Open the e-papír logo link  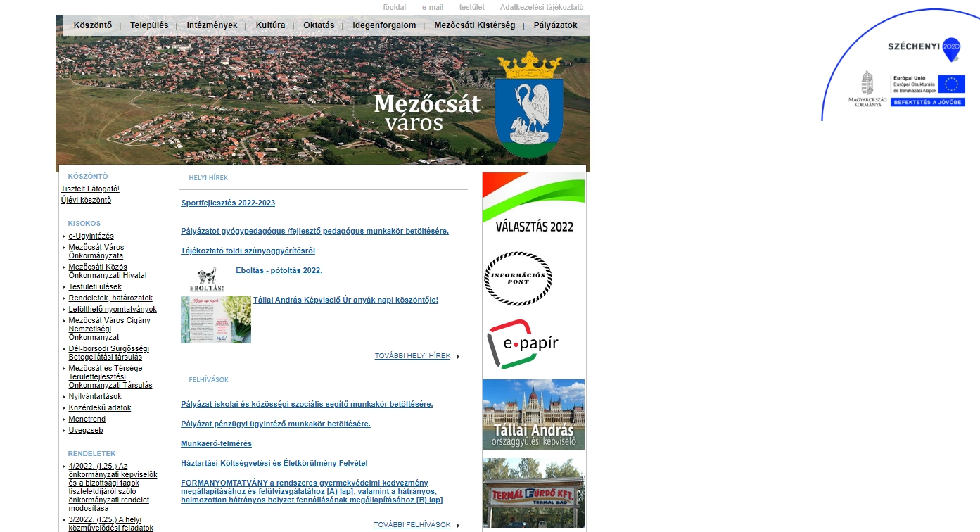click(523, 343)
